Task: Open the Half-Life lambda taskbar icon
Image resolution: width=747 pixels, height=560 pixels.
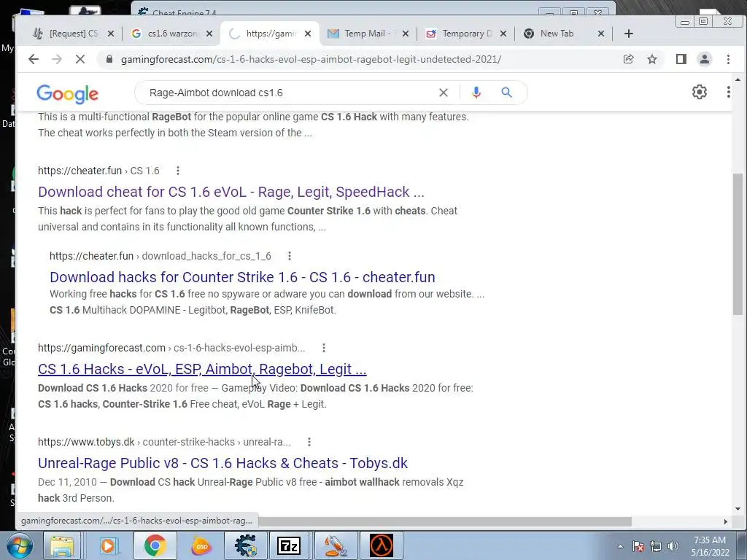Action: [x=381, y=545]
